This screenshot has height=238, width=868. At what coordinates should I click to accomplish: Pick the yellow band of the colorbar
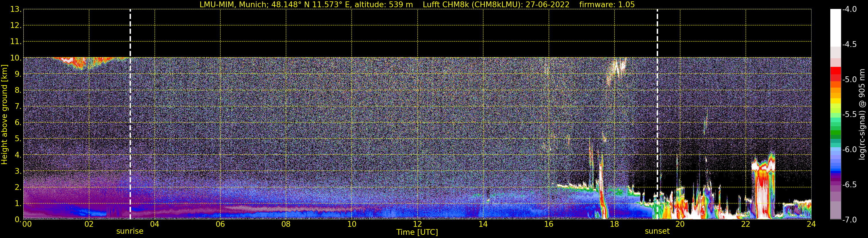836,101
